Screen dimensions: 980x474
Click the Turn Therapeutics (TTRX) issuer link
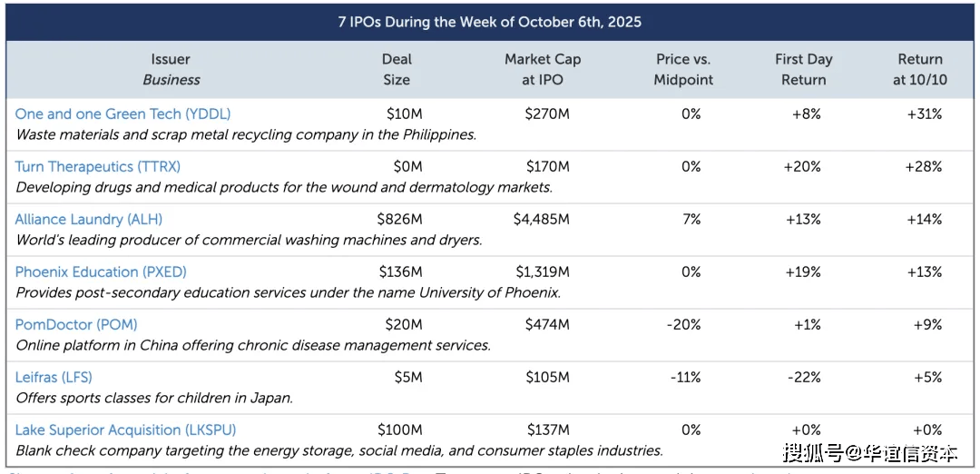pyautogui.click(x=98, y=166)
